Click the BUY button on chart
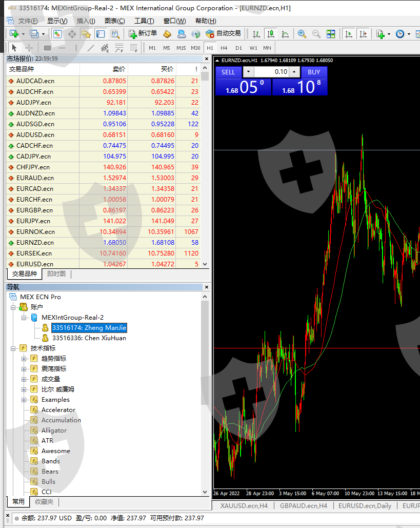The width and height of the screenshot is (420, 528). (x=314, y=72)
